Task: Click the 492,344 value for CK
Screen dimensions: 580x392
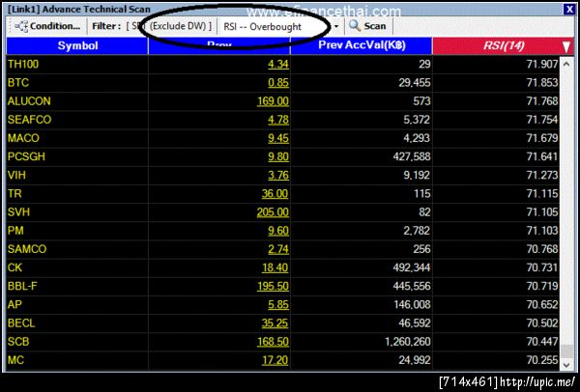Action: pos(412,267)
